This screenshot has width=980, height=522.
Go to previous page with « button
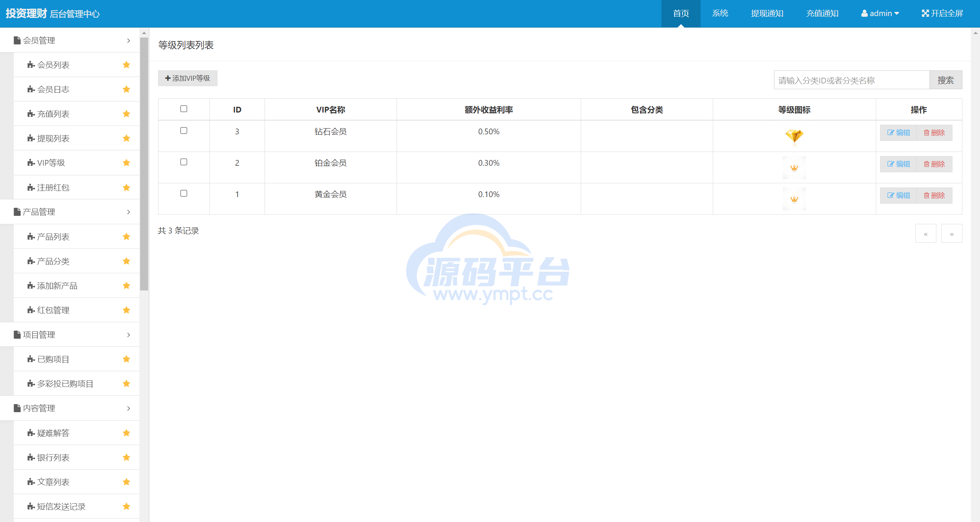926,233
